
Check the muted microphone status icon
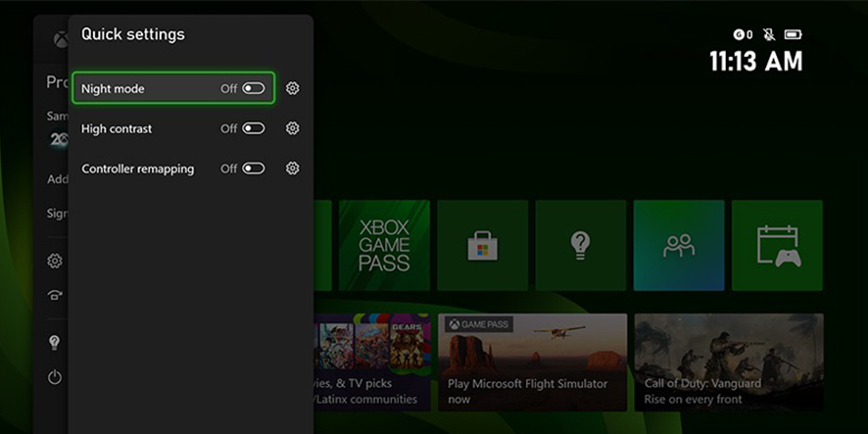[769, 35]
